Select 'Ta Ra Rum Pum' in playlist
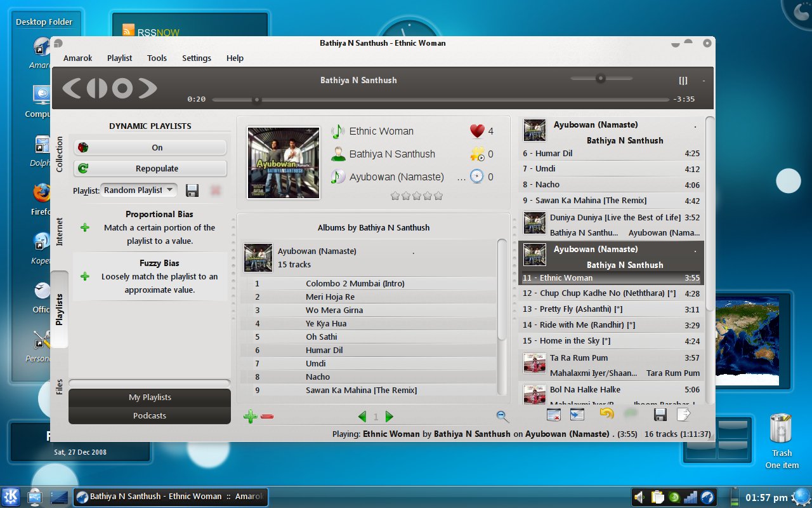Viewport: 812px width, 508px height. pos(611,365)
